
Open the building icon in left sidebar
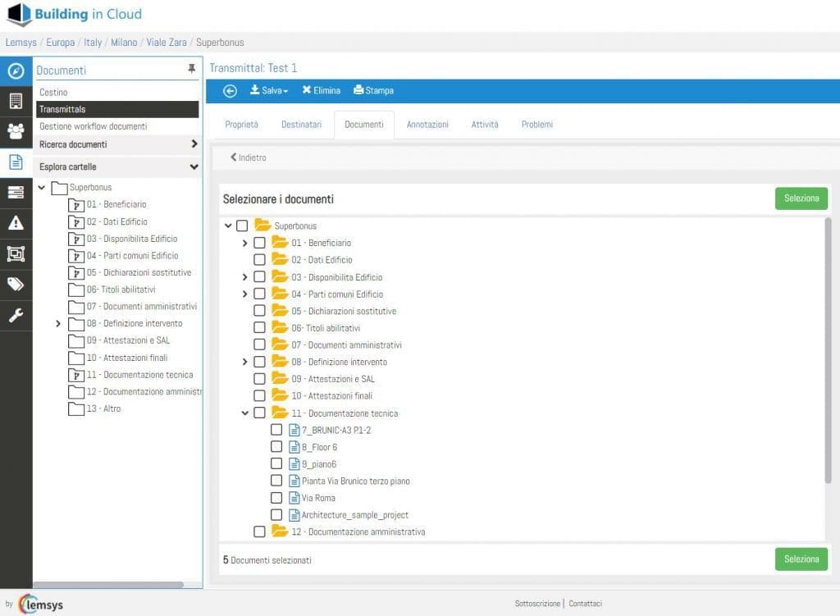pos(16,101)
